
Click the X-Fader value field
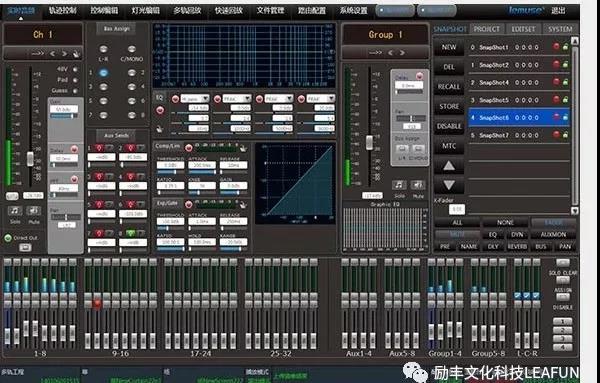[x=457, y=209]
